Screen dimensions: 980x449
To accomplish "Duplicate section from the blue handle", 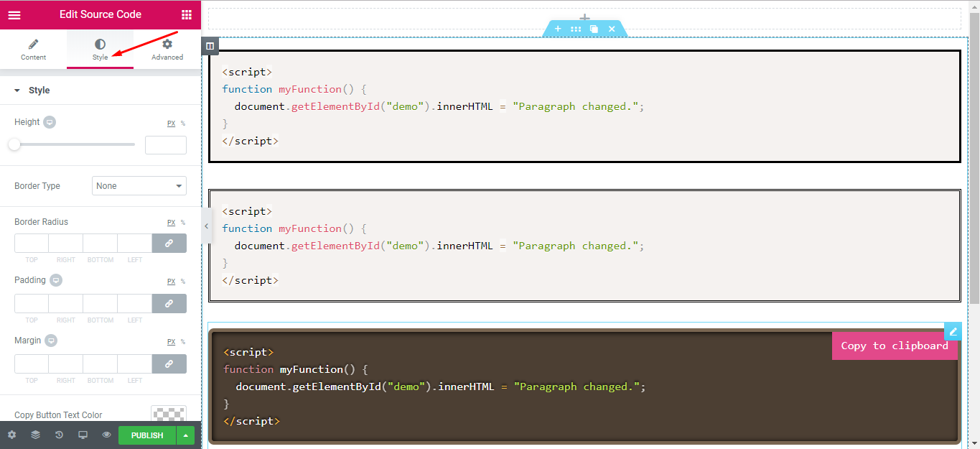I will coord(594,29).
